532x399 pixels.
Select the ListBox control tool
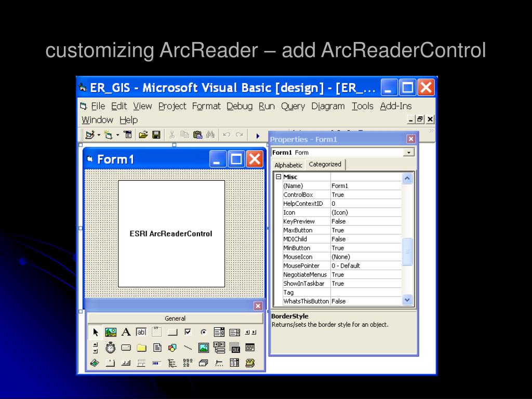point(234,332)
